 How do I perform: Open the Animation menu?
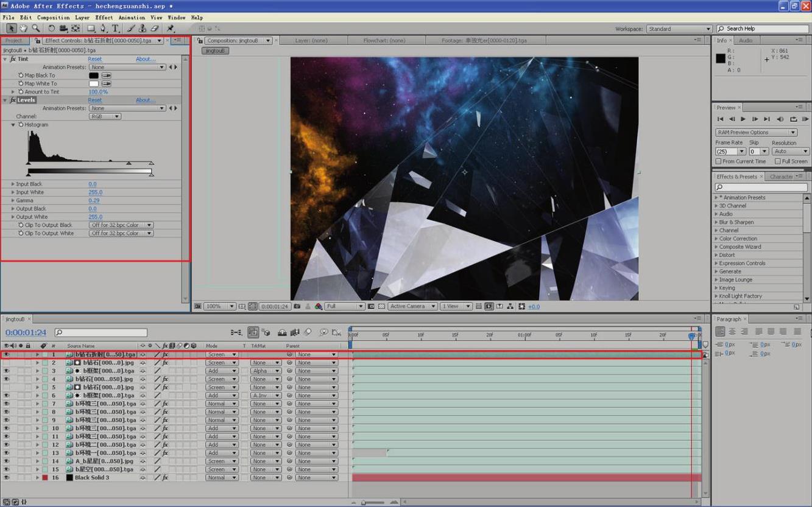[x=132, y=18]
